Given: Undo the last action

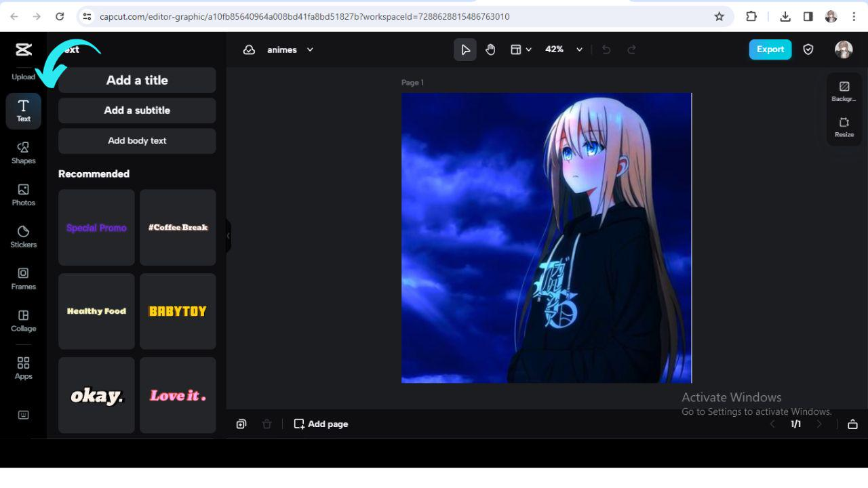Looking at the screenshot, I should point(606,49).
